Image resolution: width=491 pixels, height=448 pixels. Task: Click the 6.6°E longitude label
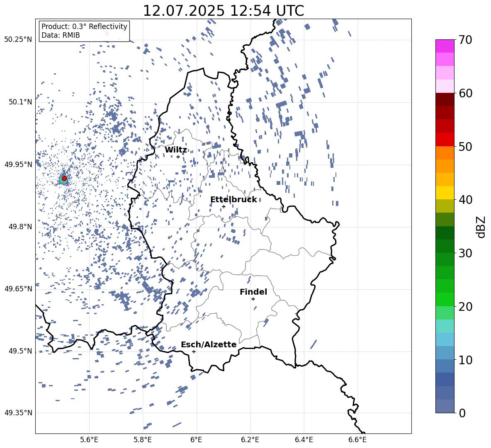[x=357, y=440]
